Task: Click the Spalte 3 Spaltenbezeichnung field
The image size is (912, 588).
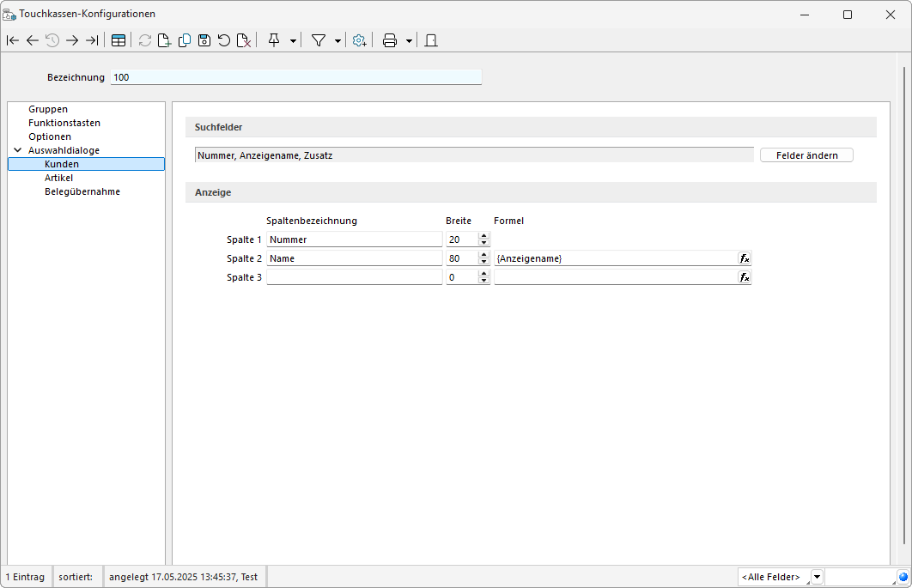Action: (x=354, y=277)
